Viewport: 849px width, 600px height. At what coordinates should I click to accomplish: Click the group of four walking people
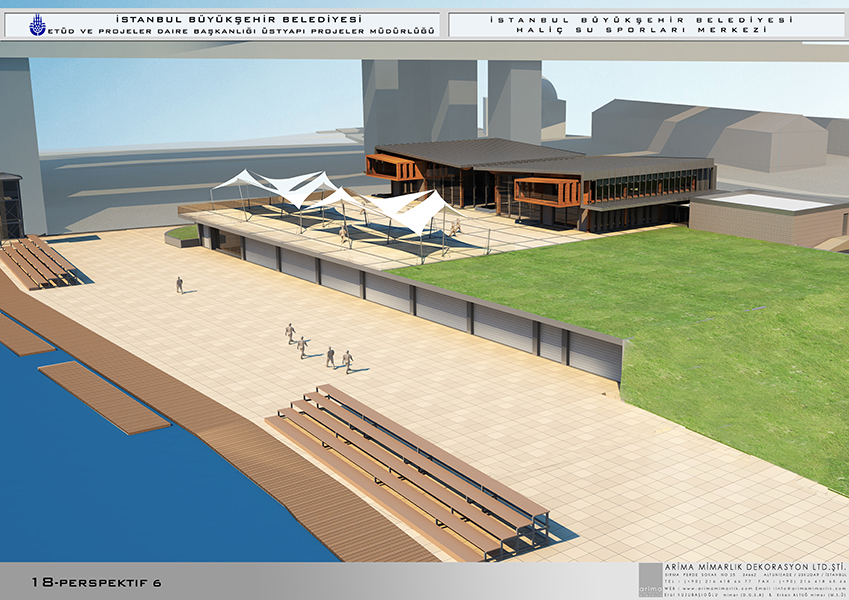pos(318,347)
